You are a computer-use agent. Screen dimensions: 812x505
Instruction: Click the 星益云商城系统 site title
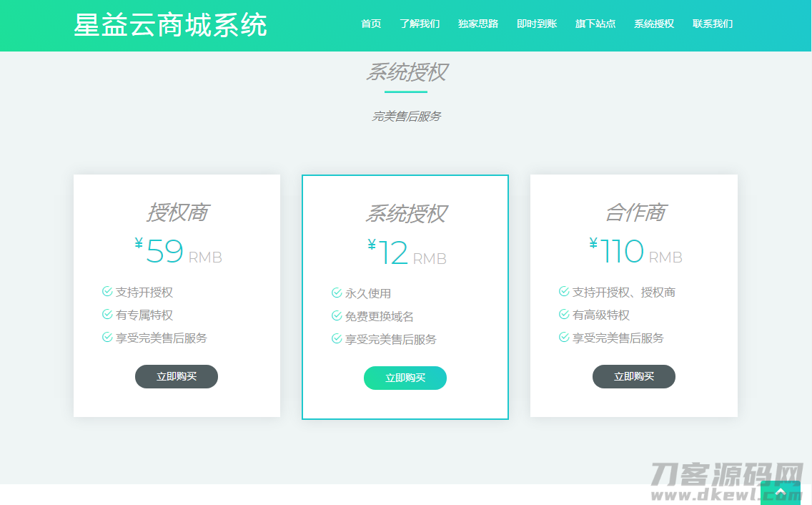click(x=170, y=25)
